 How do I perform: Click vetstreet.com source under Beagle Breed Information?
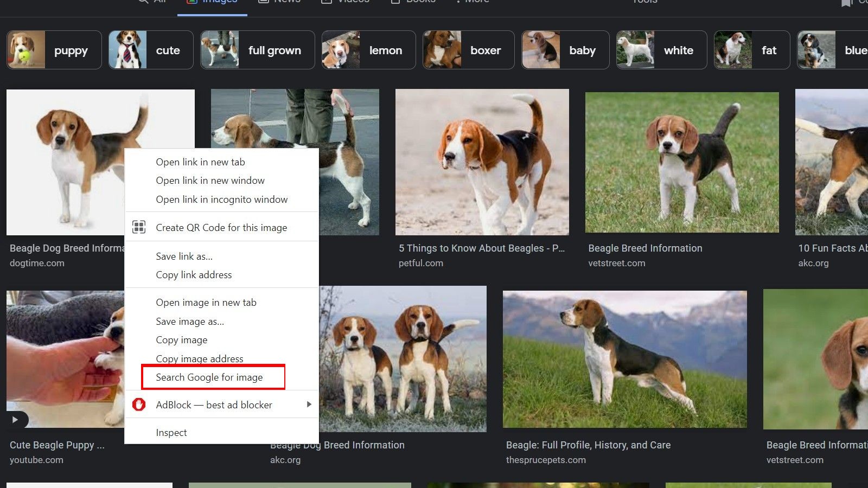(x=617, y=263)
